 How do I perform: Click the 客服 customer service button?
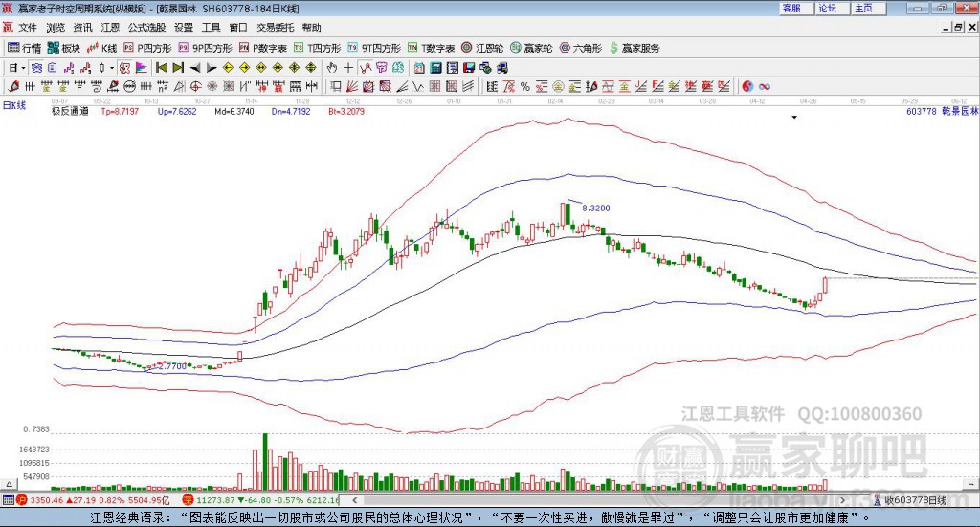pyautogui.click(x=796, y=8)
